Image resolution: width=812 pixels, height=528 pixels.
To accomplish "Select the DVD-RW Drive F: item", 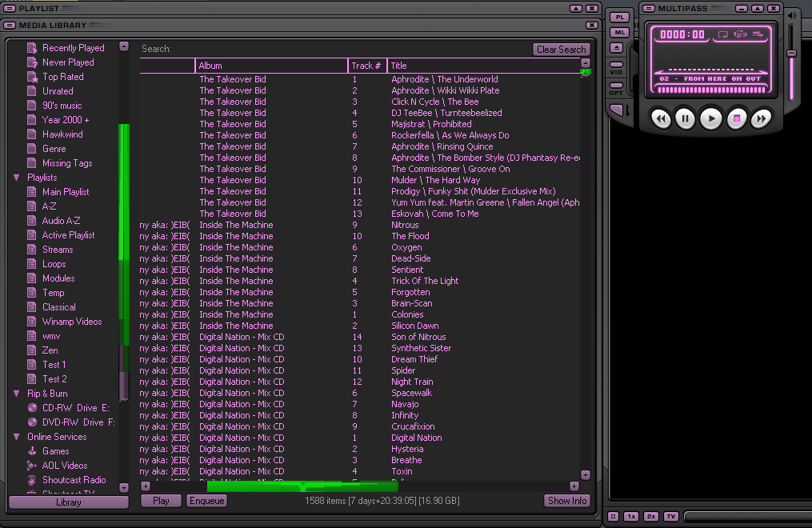I will tap(78, 422).
